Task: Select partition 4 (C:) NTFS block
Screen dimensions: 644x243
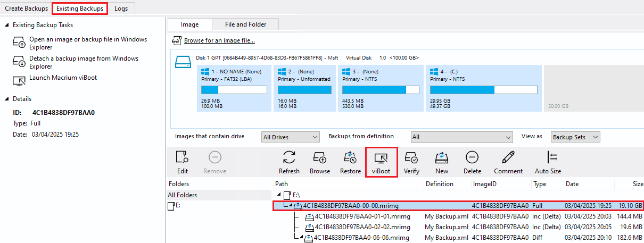Action: [483, 88]
